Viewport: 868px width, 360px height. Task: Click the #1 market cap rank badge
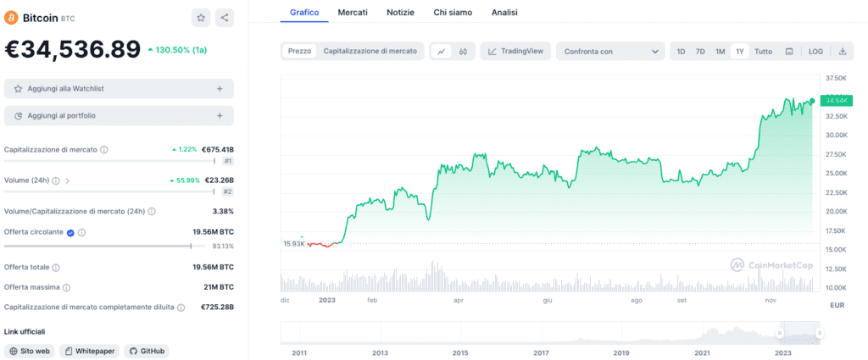[227, 161]
